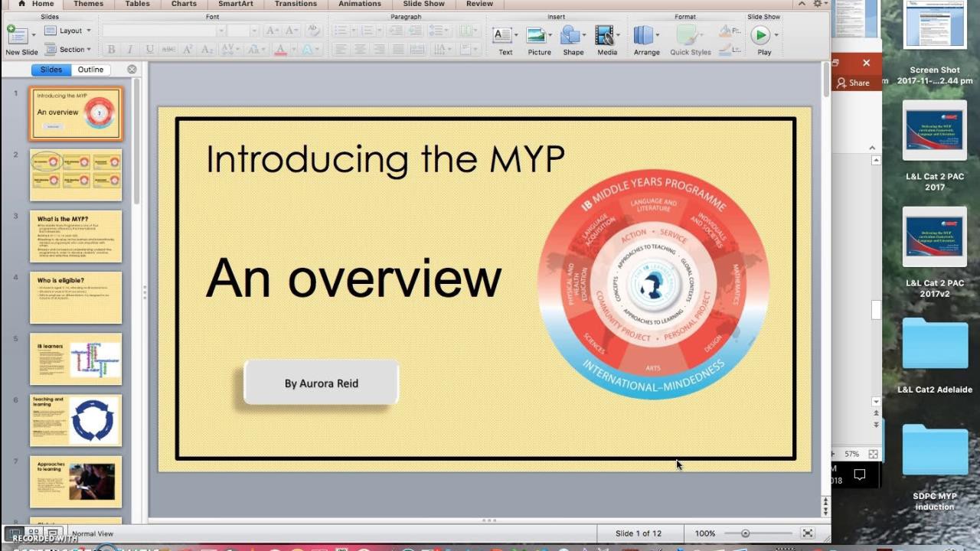Image resolution: width=980 pixels, height=551 pixels.
Task: Toggle Superscript formatting
Action: (x=188, y=50)
